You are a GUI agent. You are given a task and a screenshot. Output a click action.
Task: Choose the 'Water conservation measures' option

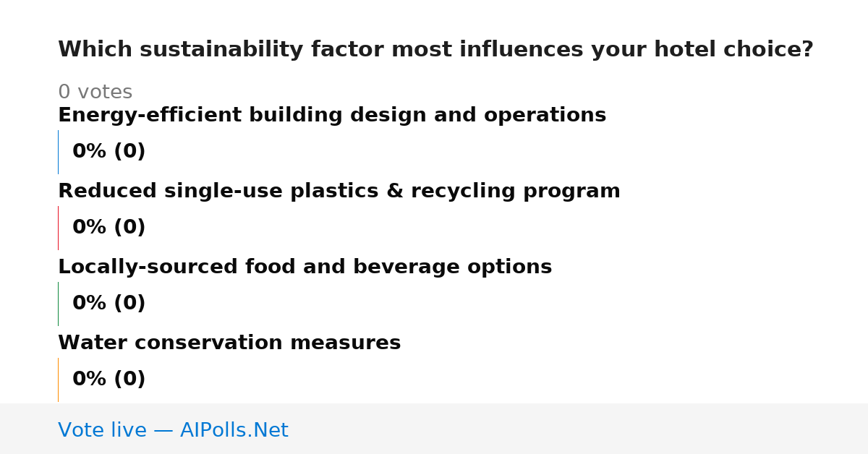pos(229,343)
